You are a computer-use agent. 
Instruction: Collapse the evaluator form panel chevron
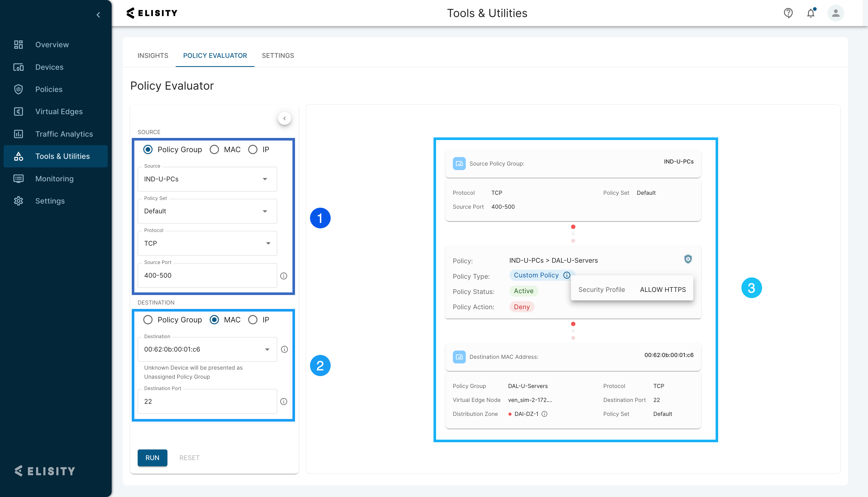tap(284, 119)
